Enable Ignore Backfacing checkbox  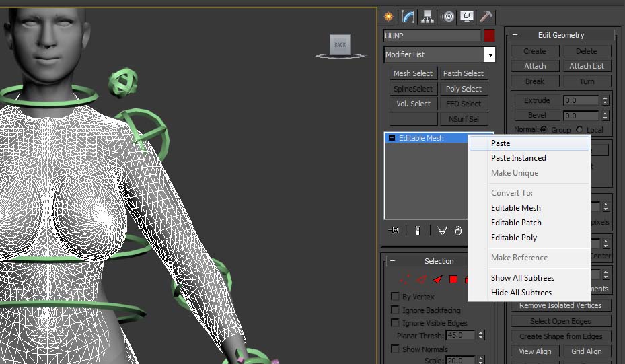point(395,310)
